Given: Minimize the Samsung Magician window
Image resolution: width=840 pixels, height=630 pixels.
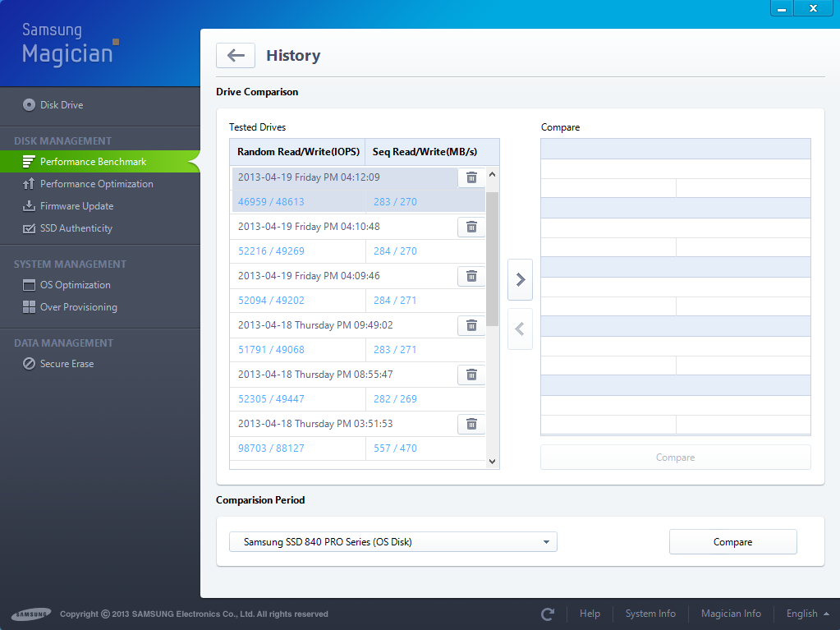Looking at the screenshot, I should (x=782, y=8).
